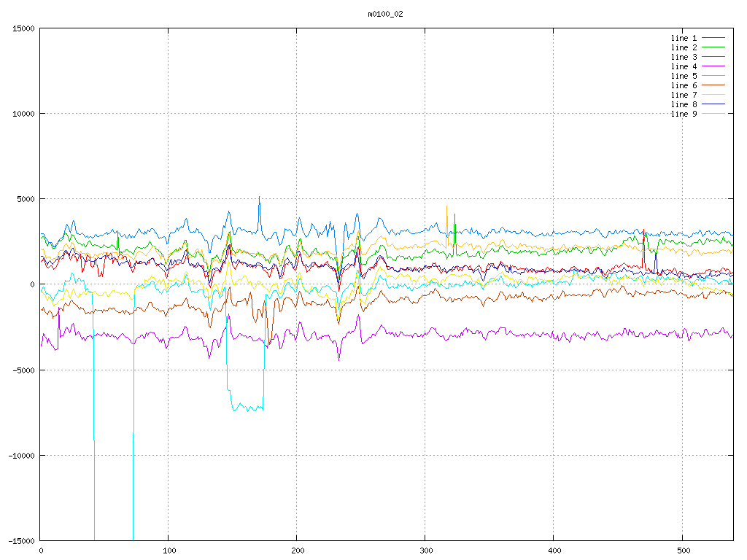This screenshot has height=560, width=747.
Task: Select the 'line 1' legend label
Action: click(684, 38)
